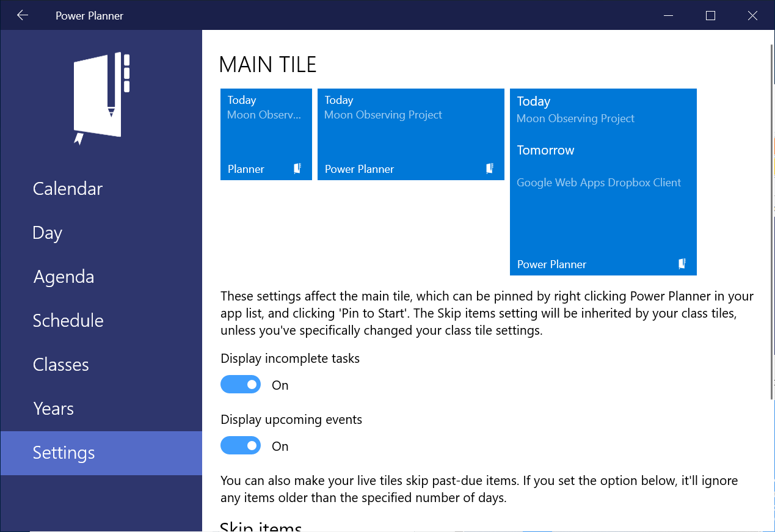Go to the Schedule section
The height and width of the screenshot is (532, 775).
coord(101,321)
